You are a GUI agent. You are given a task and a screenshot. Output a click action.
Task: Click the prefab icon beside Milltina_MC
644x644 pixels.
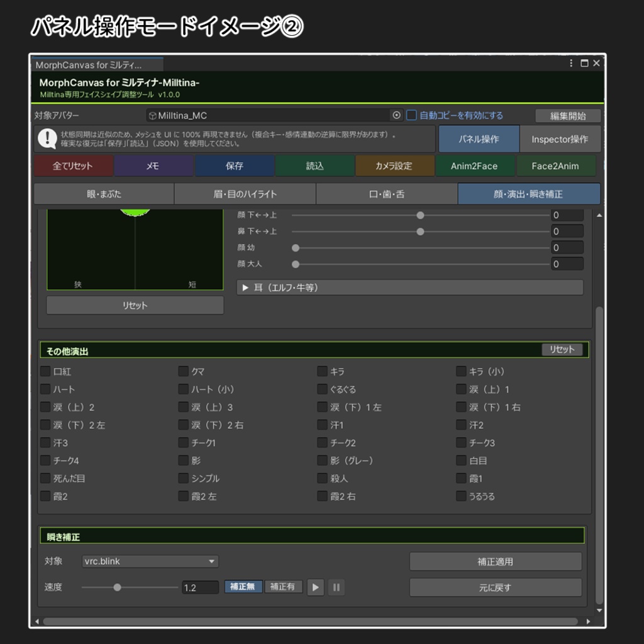[x=152, y=115]
